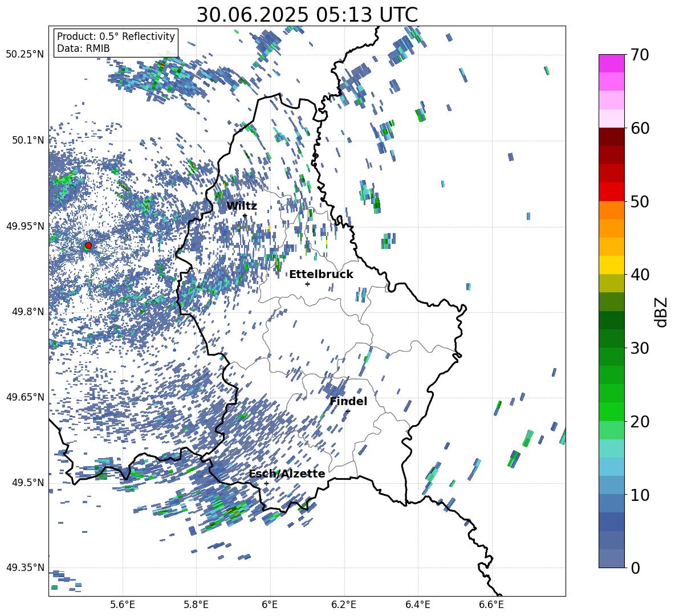
Task: Click the bright red 50 dBZ colorbar segment
Action: pyautogui.click(x=611, y=192)
